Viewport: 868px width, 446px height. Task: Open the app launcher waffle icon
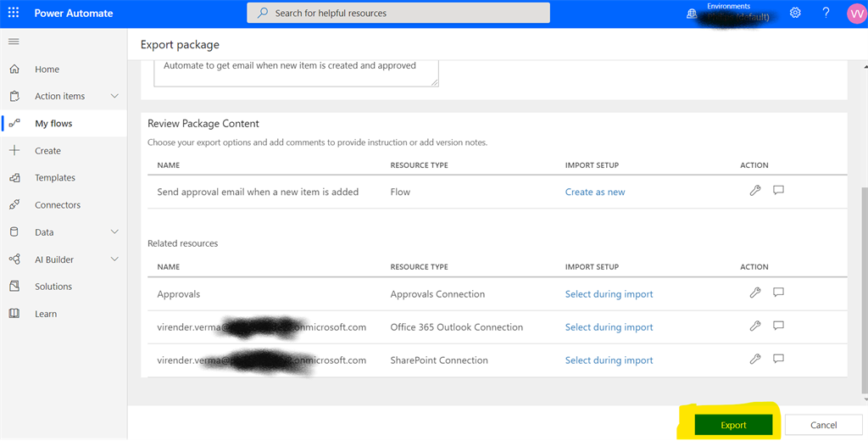click(x=14, y=13)
